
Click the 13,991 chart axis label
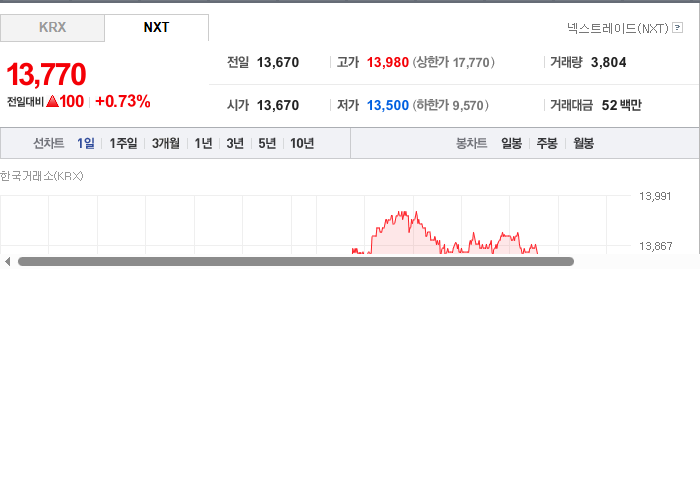click(655, 196)
